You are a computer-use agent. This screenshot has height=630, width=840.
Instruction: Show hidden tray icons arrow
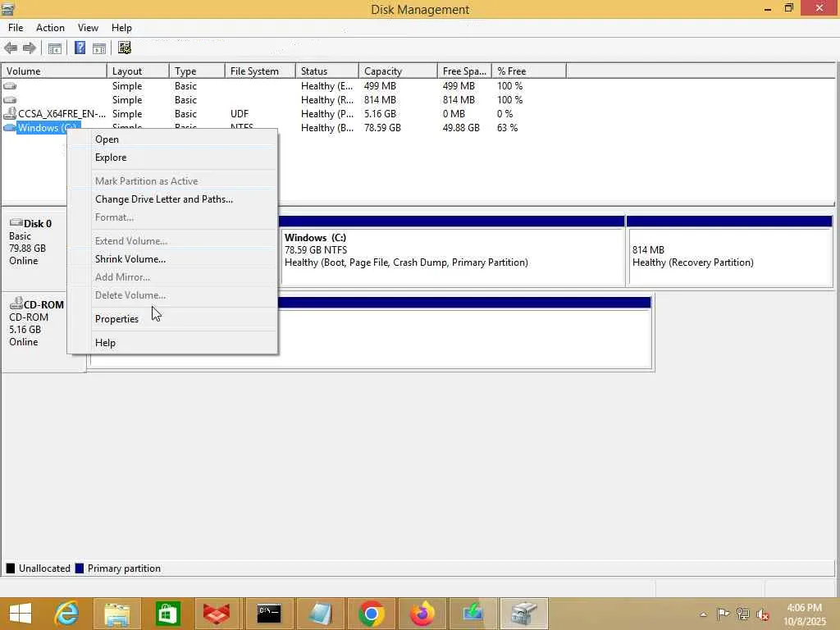point(703,614)
